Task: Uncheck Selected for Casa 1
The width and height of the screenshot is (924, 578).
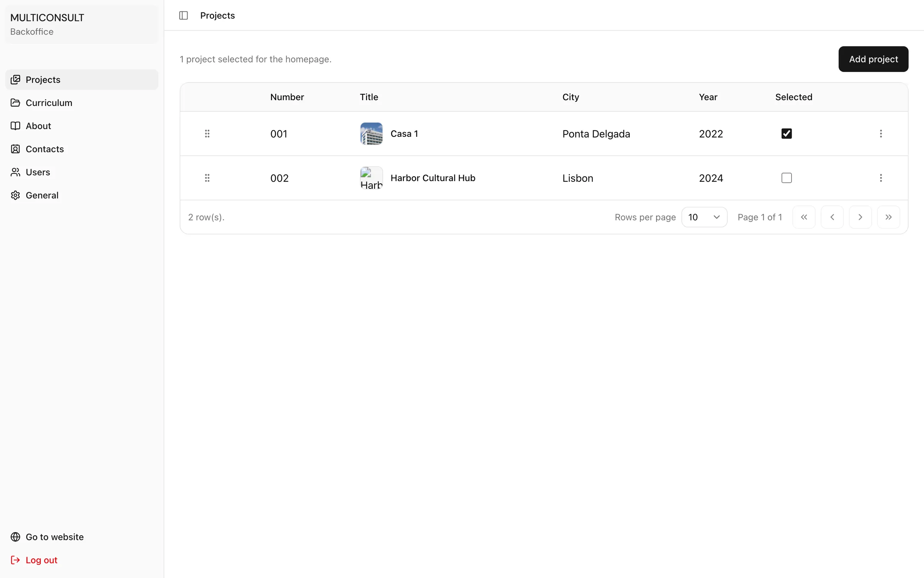Action: (x=787, y=134)
